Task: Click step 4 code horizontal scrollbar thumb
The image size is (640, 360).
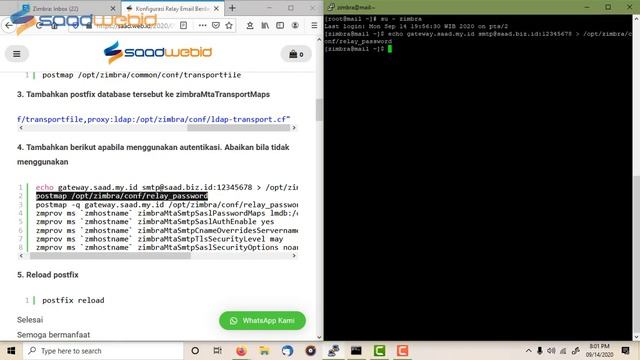Action: [110, 256]
